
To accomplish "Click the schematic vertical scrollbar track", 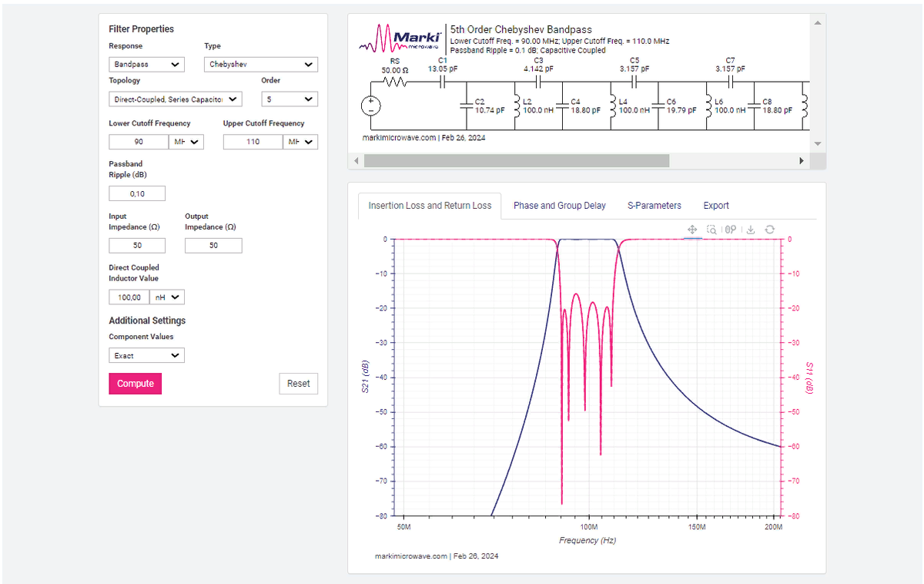I will click(818, 83).
